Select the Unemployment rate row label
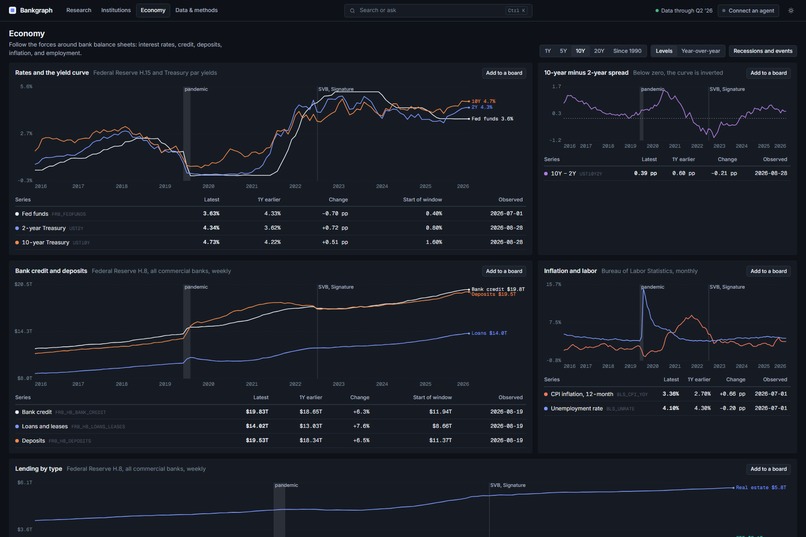This screenshot has height=537, width=806. coord(577,409)
